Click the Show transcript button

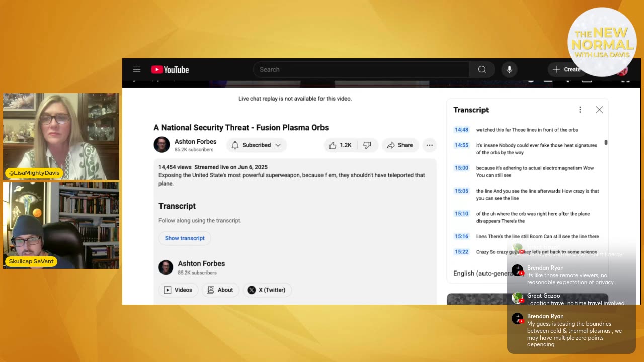click(x=185, y=238)
